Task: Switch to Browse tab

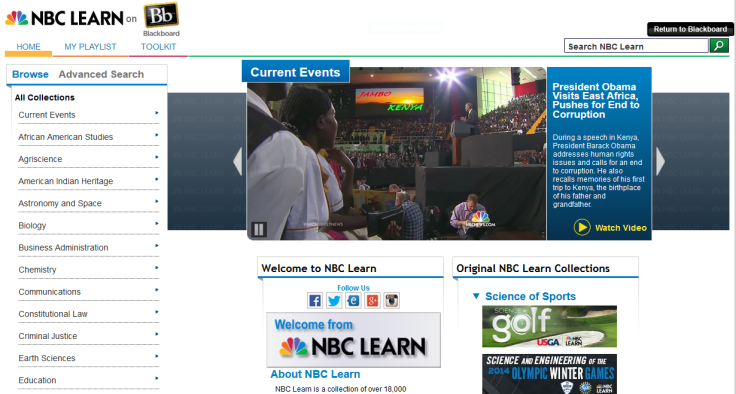Action: tap(30, 74)
